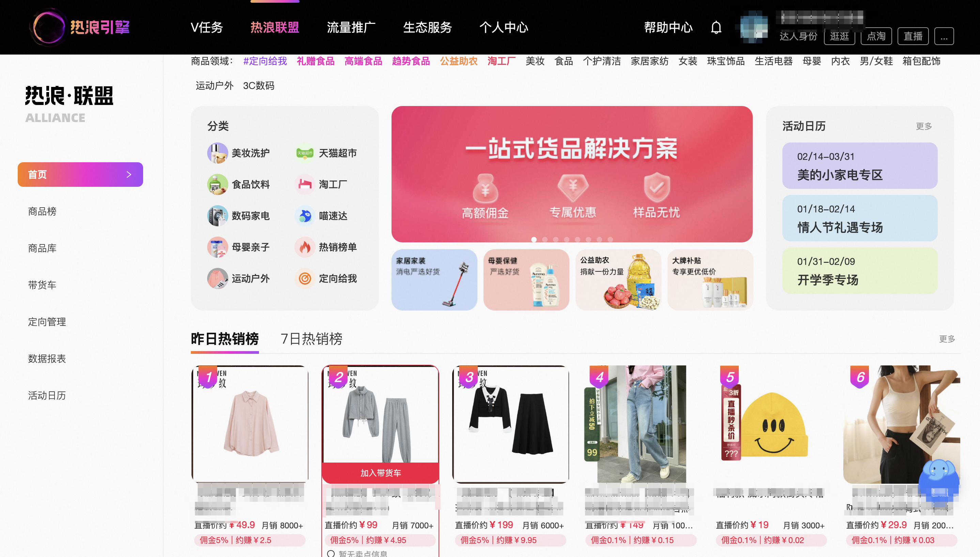Open the 大牌补贴 promo tile
Viewport: 980px width, 557px height.
[710, 280]
